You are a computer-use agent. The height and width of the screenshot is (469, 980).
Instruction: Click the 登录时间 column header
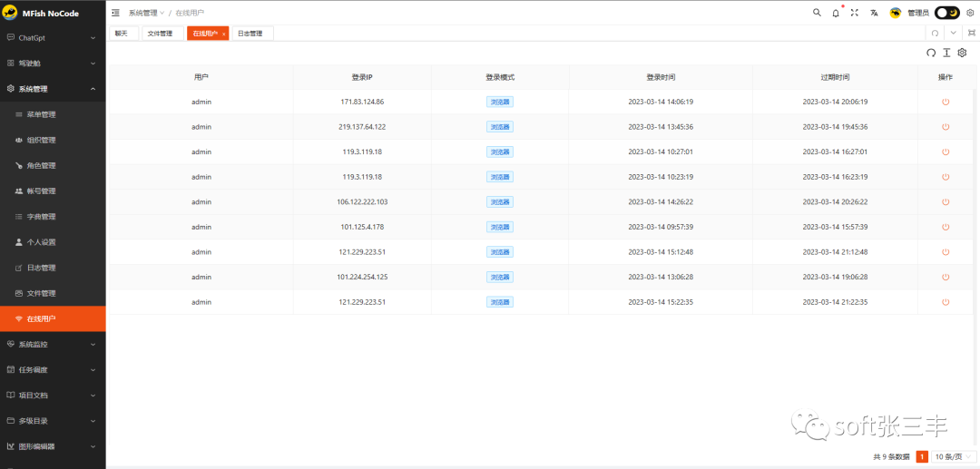click(661, 77)
